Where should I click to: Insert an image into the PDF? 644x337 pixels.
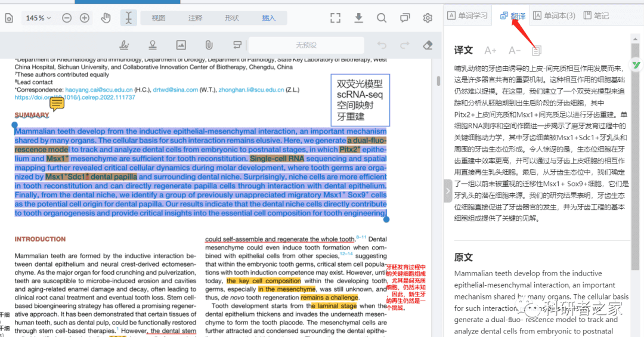[181, 45]
